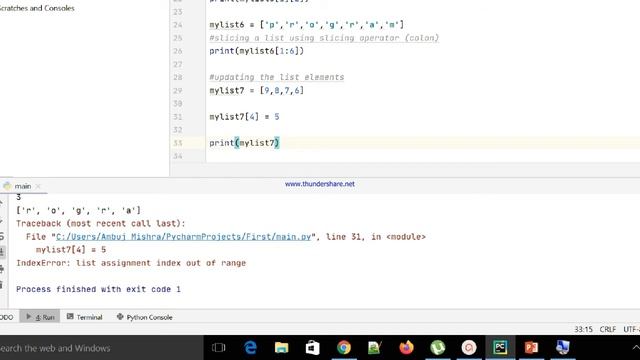Click gutter line number 31

coord(177,117)
